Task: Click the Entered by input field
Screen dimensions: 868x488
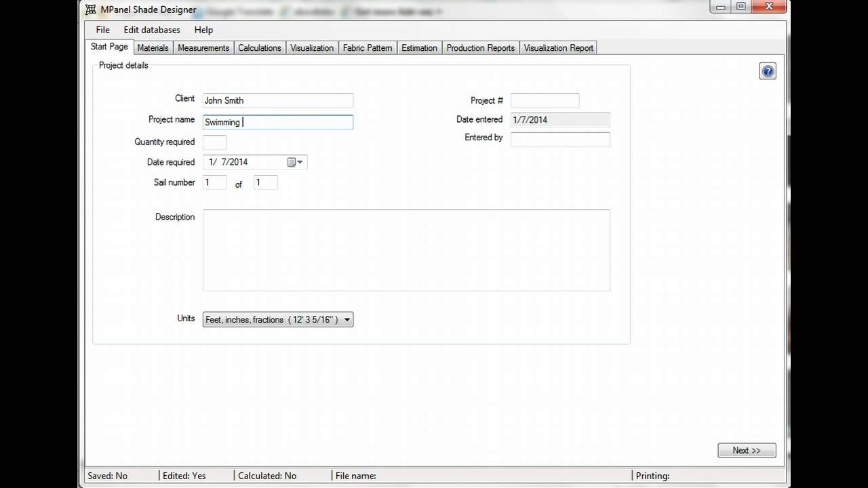Action: [x=560, y=139]
